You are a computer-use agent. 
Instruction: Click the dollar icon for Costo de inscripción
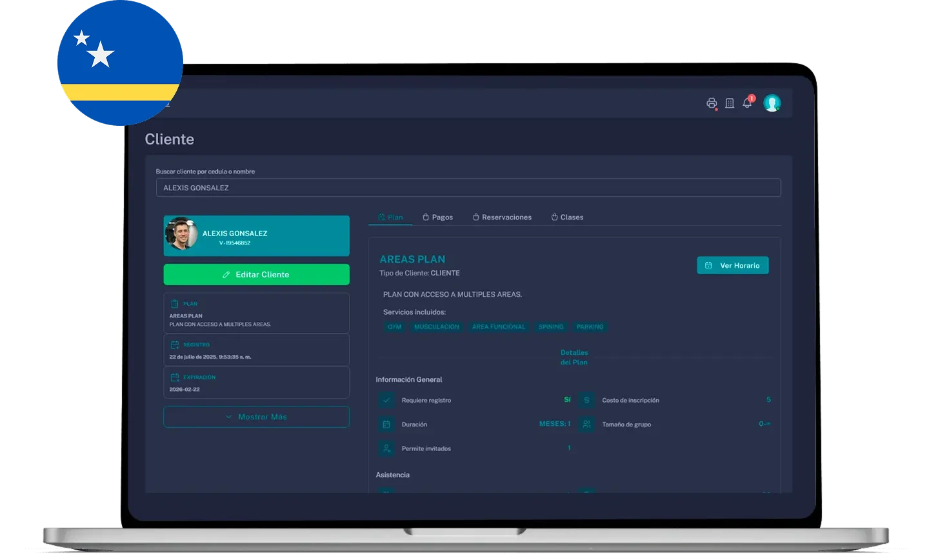[586, 400]
